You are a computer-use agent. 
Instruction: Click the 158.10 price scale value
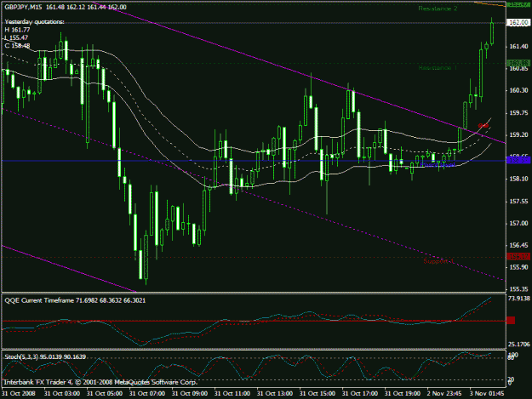[x=519, y=179]
